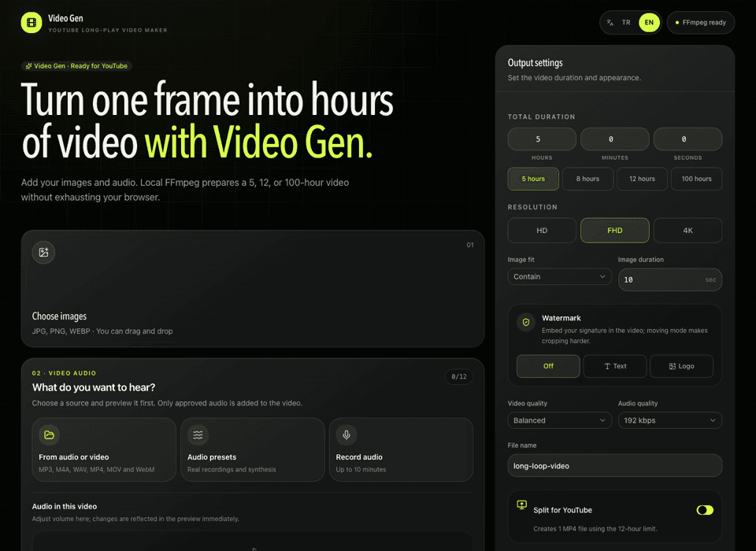Choose the 8 hours preset
The width and height of the screenshot is (756, 551).
click(587, 179)
